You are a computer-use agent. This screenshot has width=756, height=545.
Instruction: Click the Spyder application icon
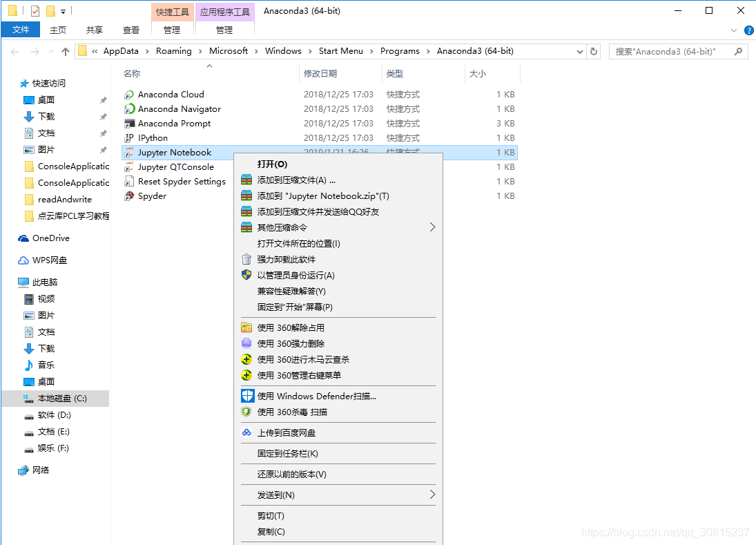tap(128, 195)
